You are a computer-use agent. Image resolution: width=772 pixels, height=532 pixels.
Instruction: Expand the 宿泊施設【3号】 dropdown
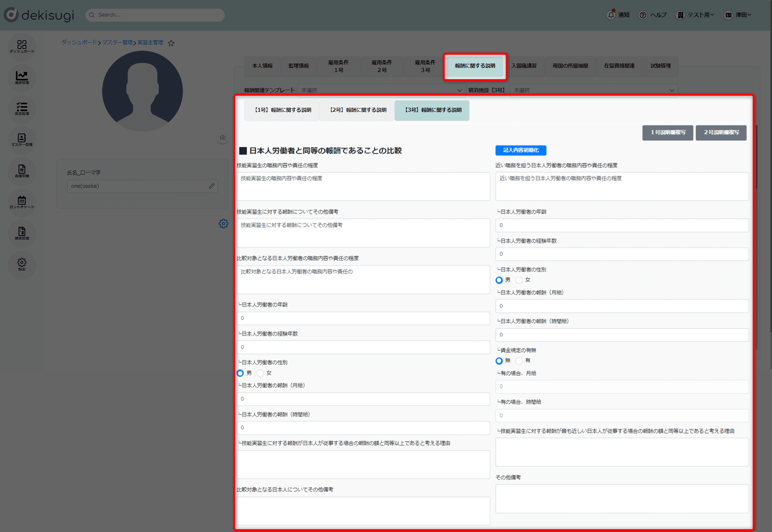click(593, 90)
